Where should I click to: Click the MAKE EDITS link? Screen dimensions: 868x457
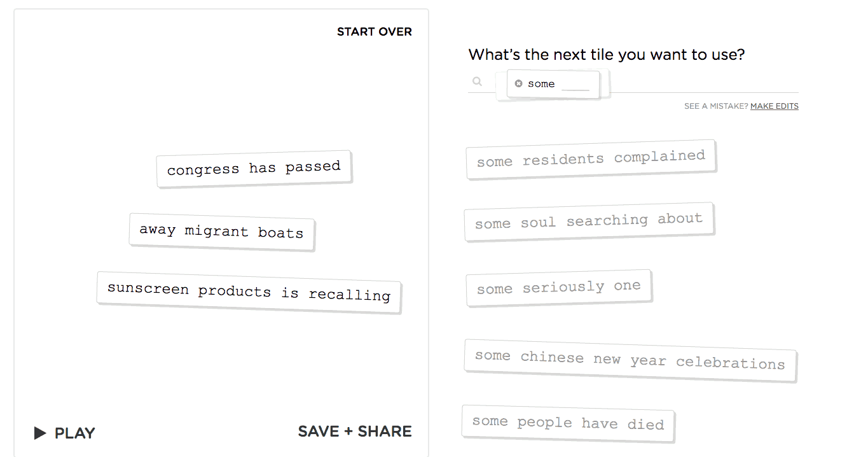[774, 106]
